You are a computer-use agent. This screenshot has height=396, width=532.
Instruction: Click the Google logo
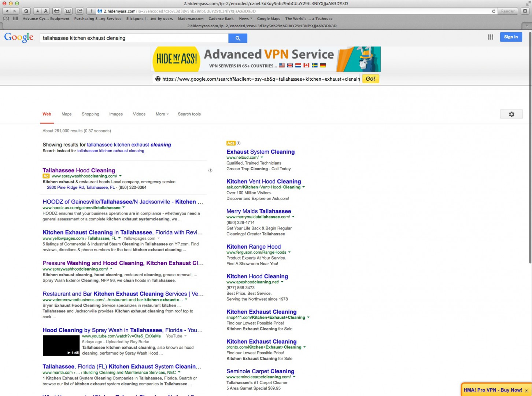click(x=19, y=37)
